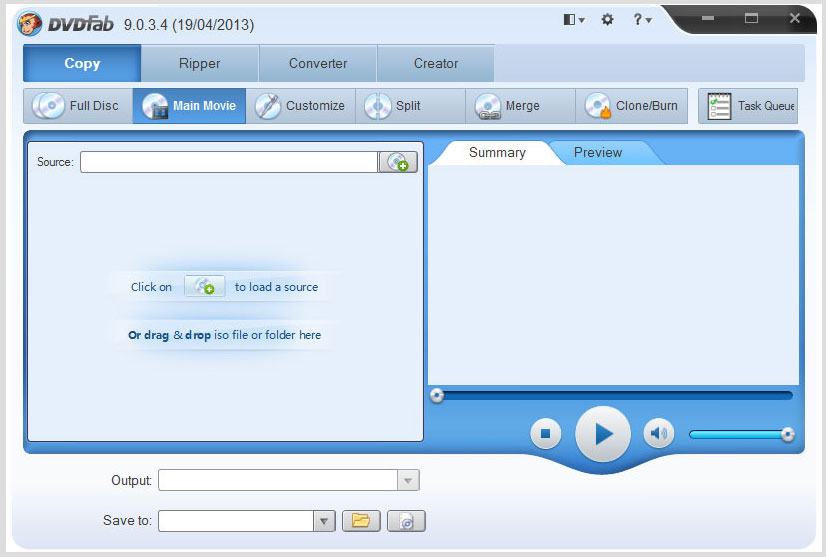Click the Save to path field

pos(236,521)
